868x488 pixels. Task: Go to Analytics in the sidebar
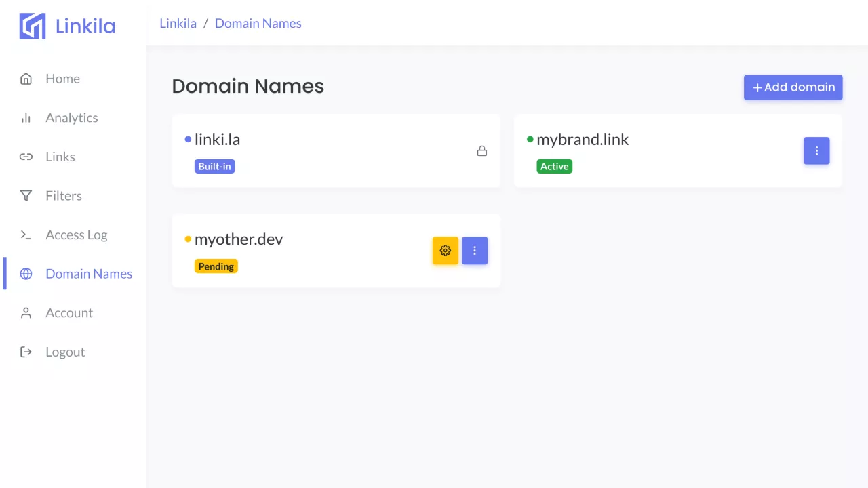click(x=72, y=118)
